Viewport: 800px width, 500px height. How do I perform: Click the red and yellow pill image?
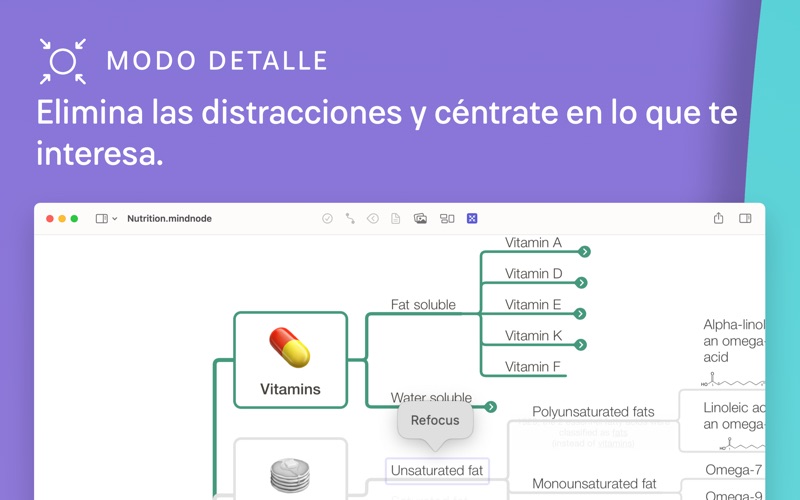click(x=290, y=348)
